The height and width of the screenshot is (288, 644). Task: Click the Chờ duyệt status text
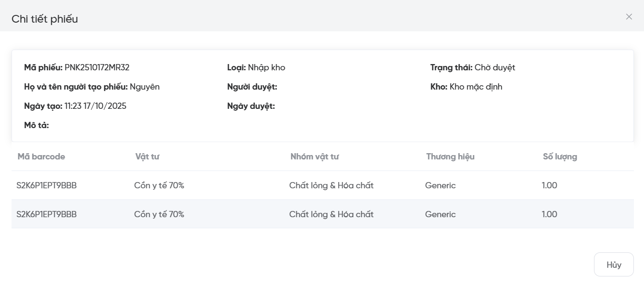495,67
